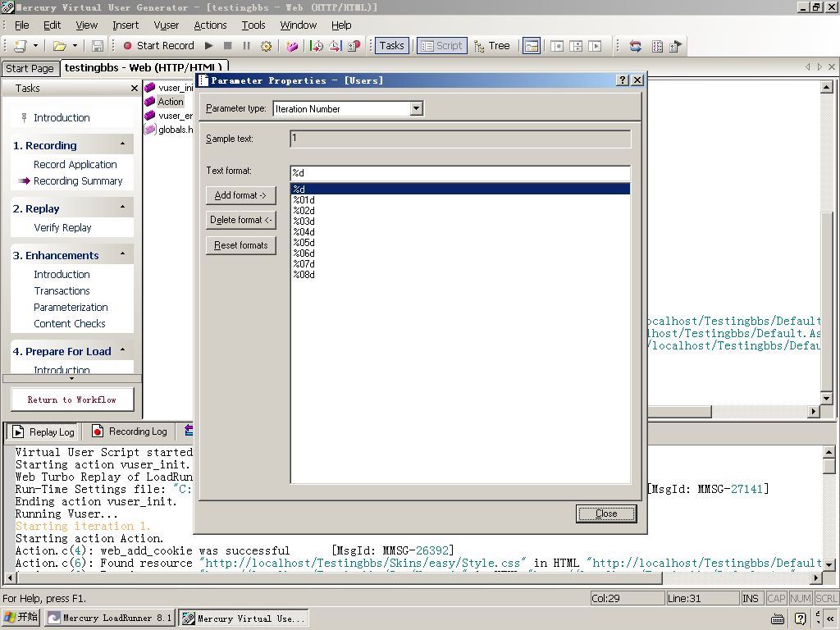Image resolution: width=840 pixels, height=630 pixels.
Task: Switch to the Recording Log tab
Action: click(x=130, y=431)
